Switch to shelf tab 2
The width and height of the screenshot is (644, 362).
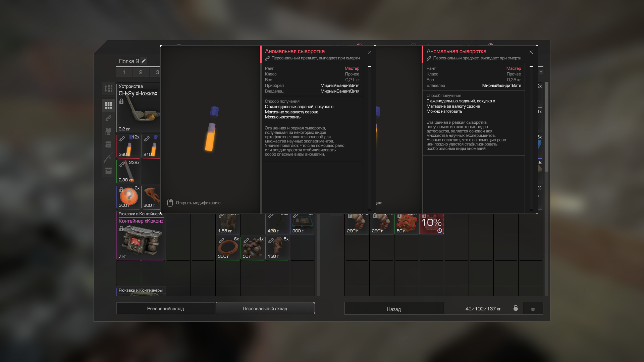pyautogui.click(x=141, y=72)
